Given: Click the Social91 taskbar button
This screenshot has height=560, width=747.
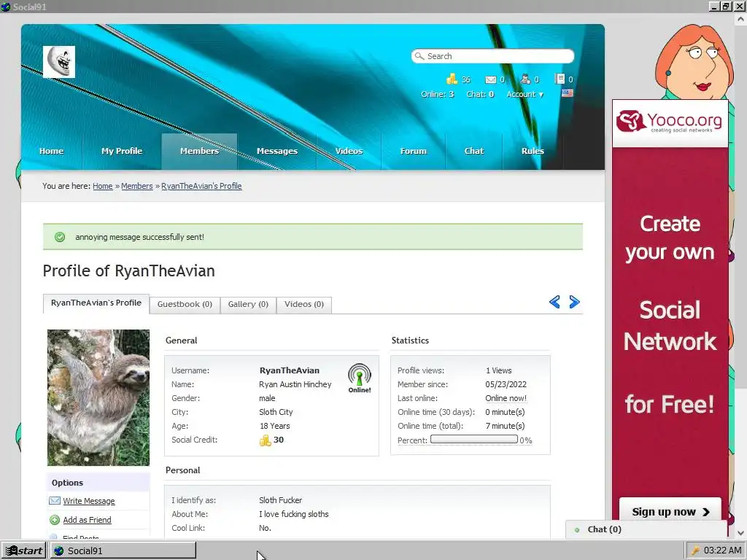Looking at the screenshot, I should click(123, 551).
